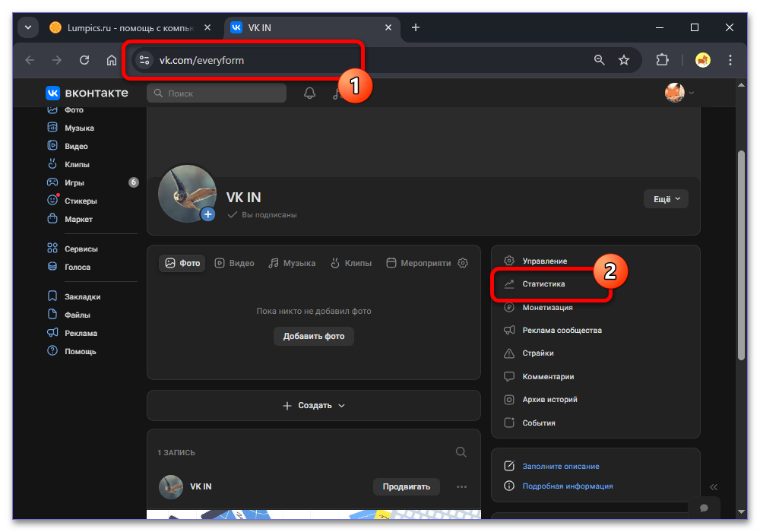Collapse the side panel double-arrow icon
The height and width of the screenshot is (532, 760).
tap(714, 487)
